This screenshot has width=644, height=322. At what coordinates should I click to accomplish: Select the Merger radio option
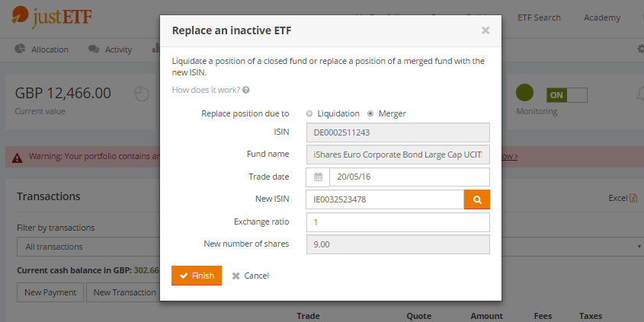click(370, 113)
